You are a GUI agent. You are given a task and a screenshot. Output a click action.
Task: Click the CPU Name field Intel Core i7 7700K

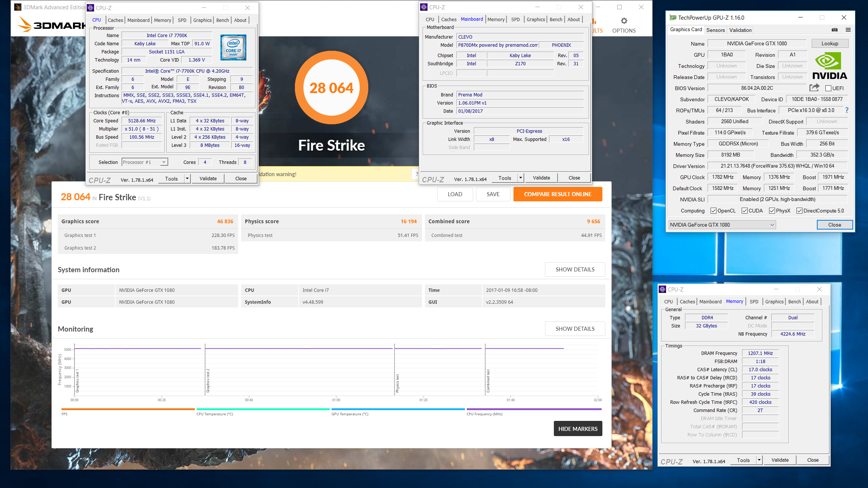click(167, 35)
